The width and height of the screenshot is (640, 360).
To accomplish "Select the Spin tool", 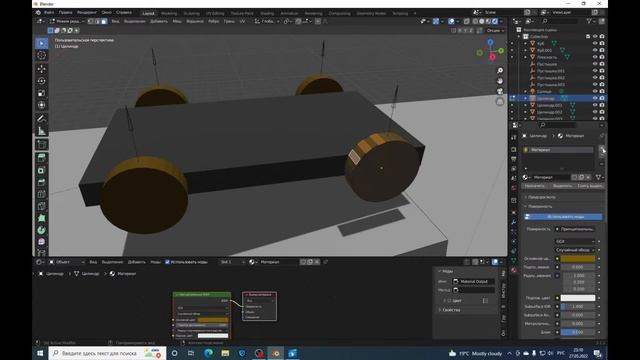I will point(42,230).
